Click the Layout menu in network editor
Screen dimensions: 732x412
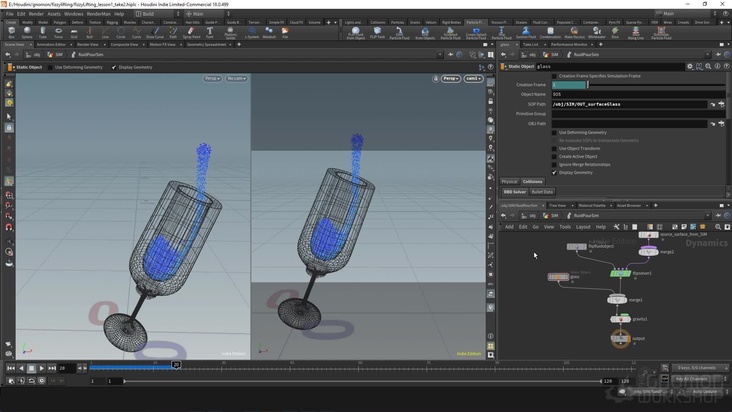point(583,227)
